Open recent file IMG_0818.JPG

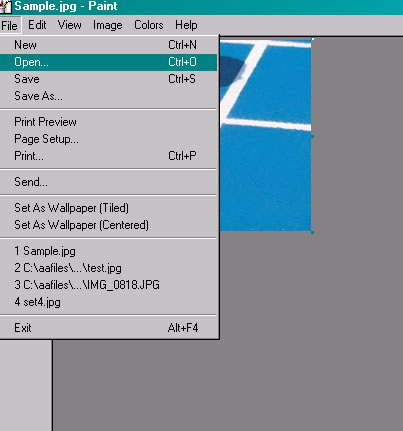[x=109, y=285]
